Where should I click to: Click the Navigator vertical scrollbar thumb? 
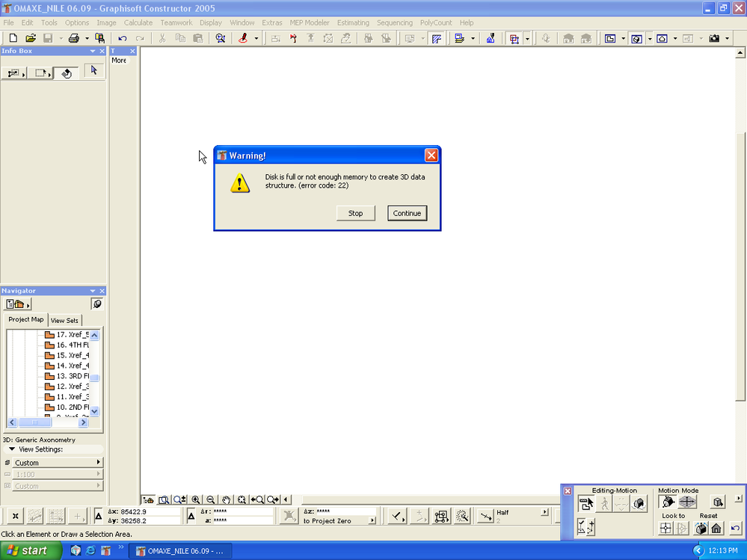click(95, 378)
